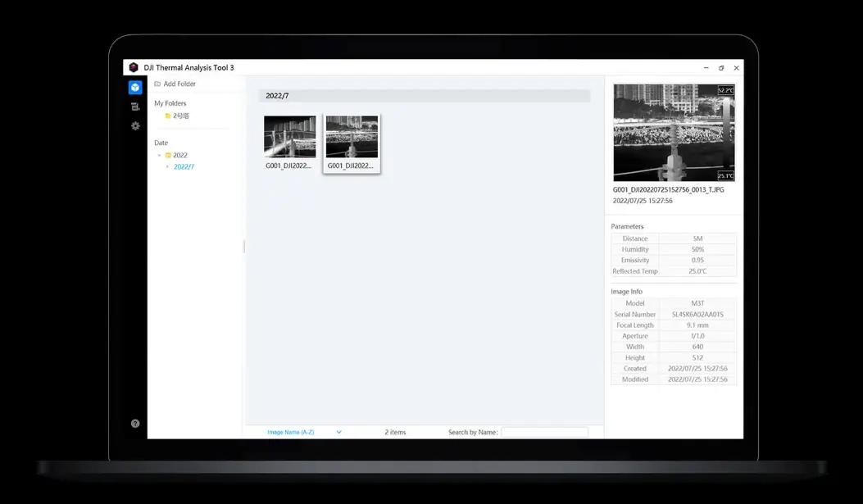
Task: Click the large preview thermal image
Action: [674, 133]
